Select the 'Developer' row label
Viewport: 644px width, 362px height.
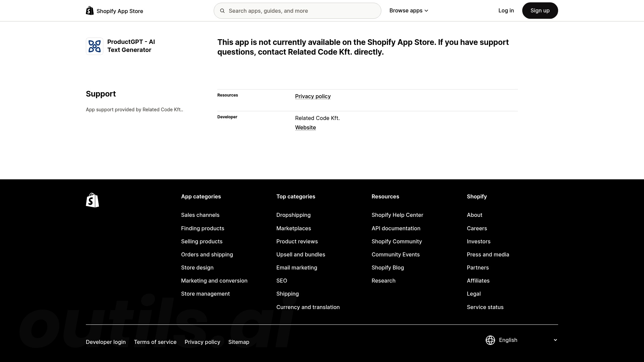pos(227,117)
